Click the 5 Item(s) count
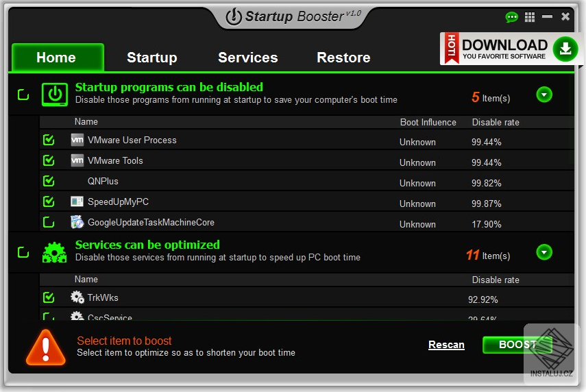Screen dimensions: 586x392 (x=491, y=97)
